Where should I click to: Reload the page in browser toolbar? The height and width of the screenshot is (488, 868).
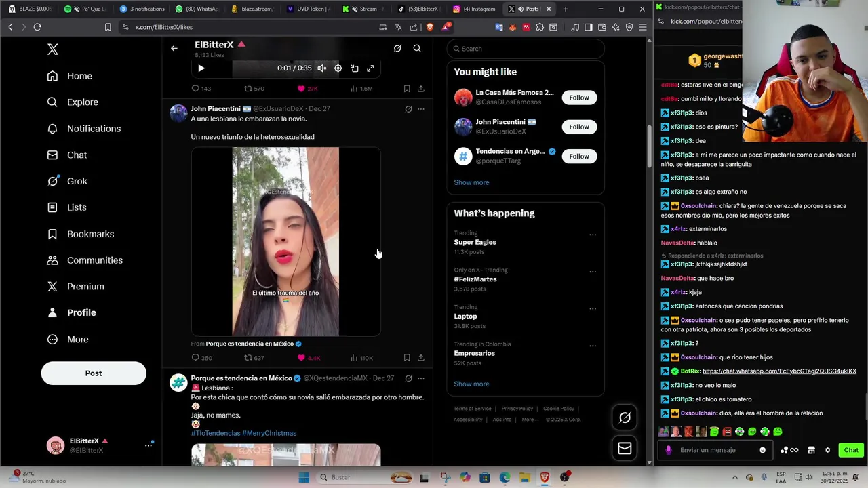(x=37, y=27)
